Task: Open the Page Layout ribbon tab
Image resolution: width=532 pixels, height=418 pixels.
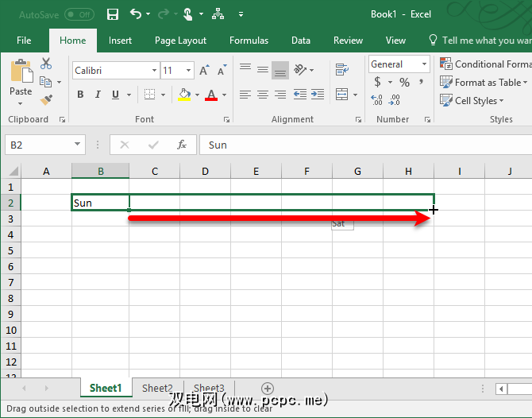Action: (x=180, y=41)
